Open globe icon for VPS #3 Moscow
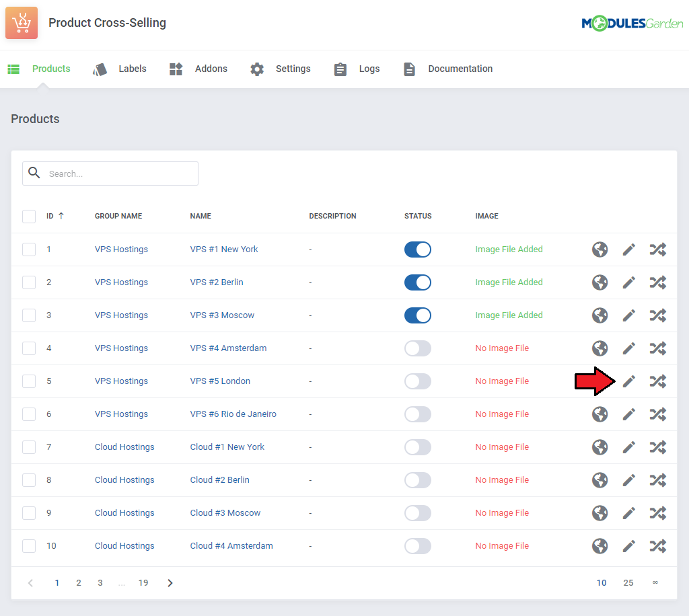This screenshot has height=616, width=689. click(600, 315)
